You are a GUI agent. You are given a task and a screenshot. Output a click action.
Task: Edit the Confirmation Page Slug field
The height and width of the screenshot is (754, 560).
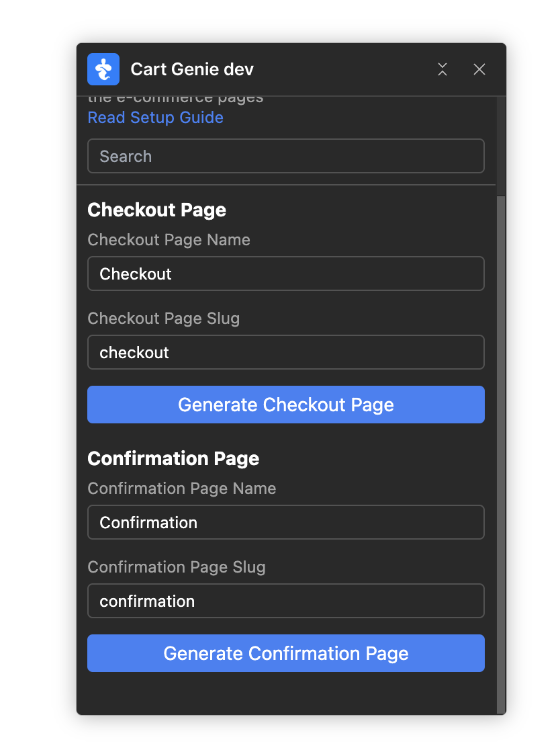click(286, 601)
